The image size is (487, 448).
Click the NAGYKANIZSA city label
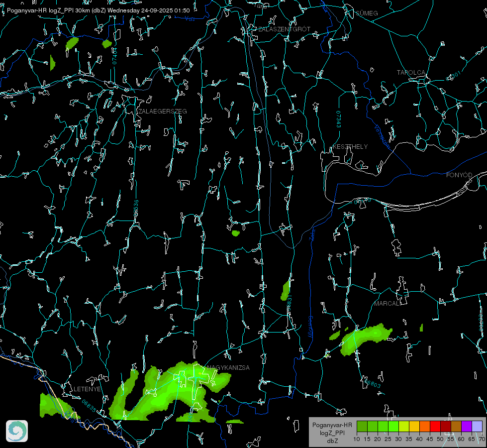(228, 367)
